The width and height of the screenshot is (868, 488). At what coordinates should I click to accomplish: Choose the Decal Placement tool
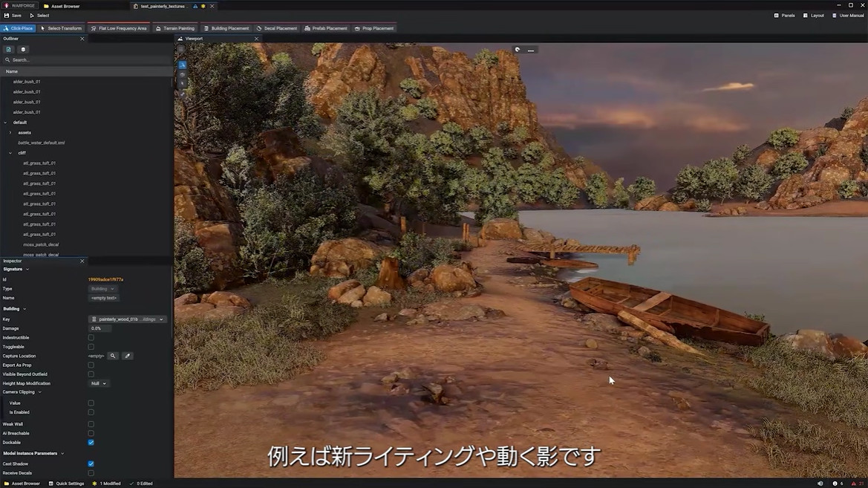pos(276,28)
